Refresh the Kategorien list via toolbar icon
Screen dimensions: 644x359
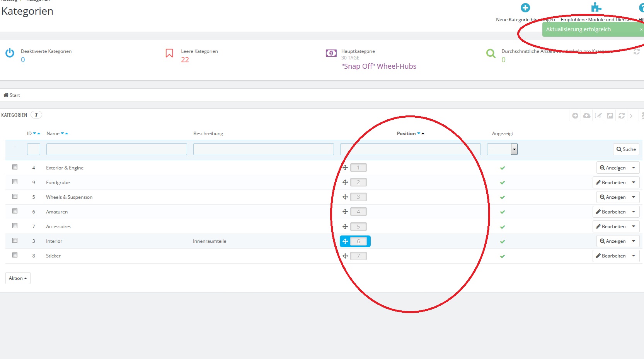click(622, 115)
